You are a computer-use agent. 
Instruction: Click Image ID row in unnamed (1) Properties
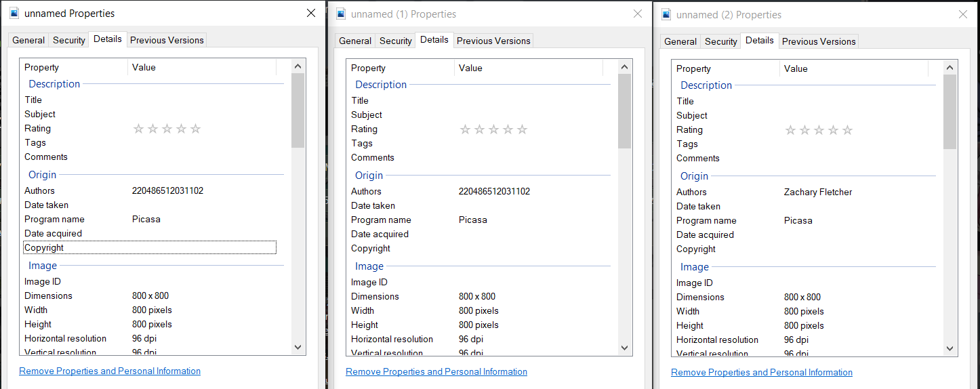pos(476,282)
